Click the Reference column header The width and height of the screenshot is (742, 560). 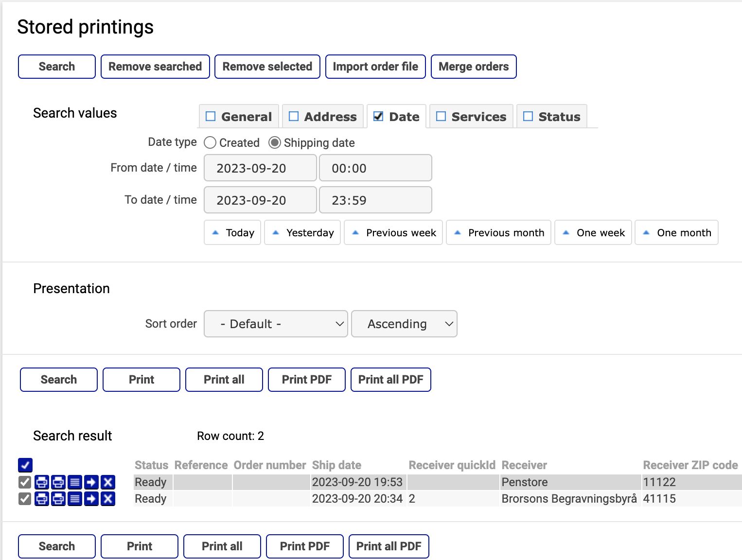201,465
